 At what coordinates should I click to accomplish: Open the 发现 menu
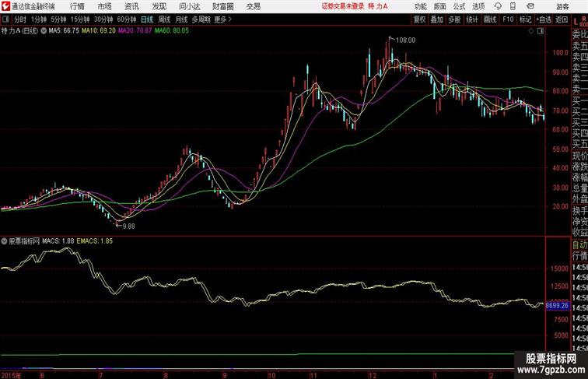(x=159, y=6)
